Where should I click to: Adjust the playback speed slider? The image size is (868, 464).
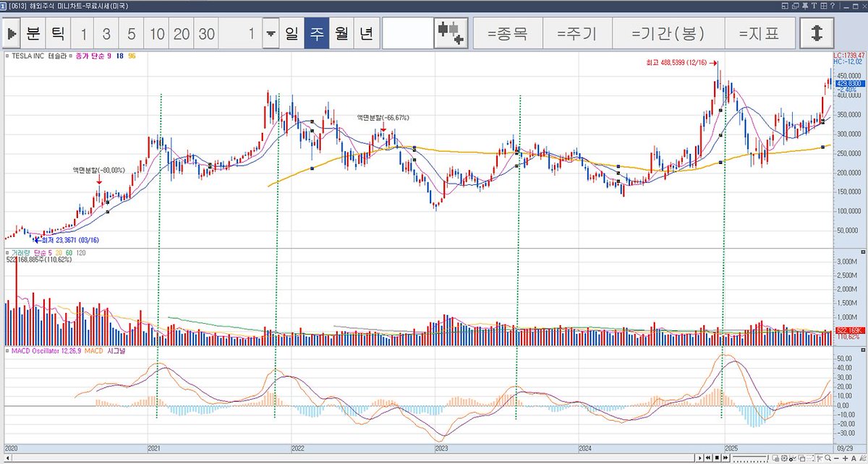pyautogui.click(x=749, y=458)
